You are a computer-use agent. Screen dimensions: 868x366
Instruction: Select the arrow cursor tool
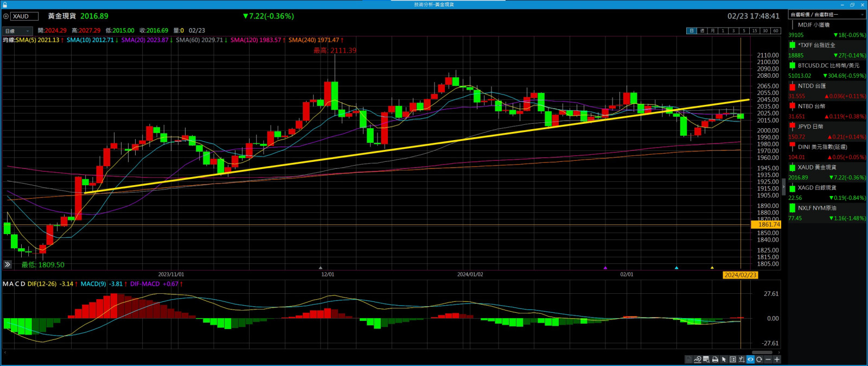pos(724,359)
